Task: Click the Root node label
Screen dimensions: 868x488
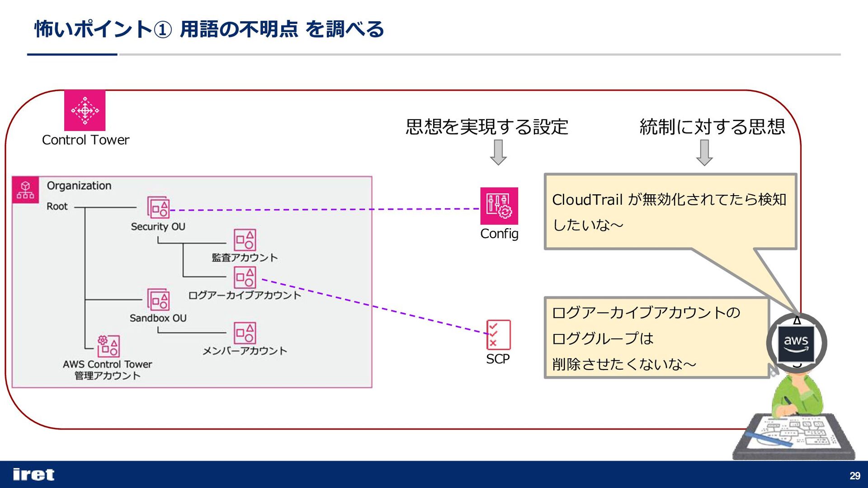Action: pos(57,206)
